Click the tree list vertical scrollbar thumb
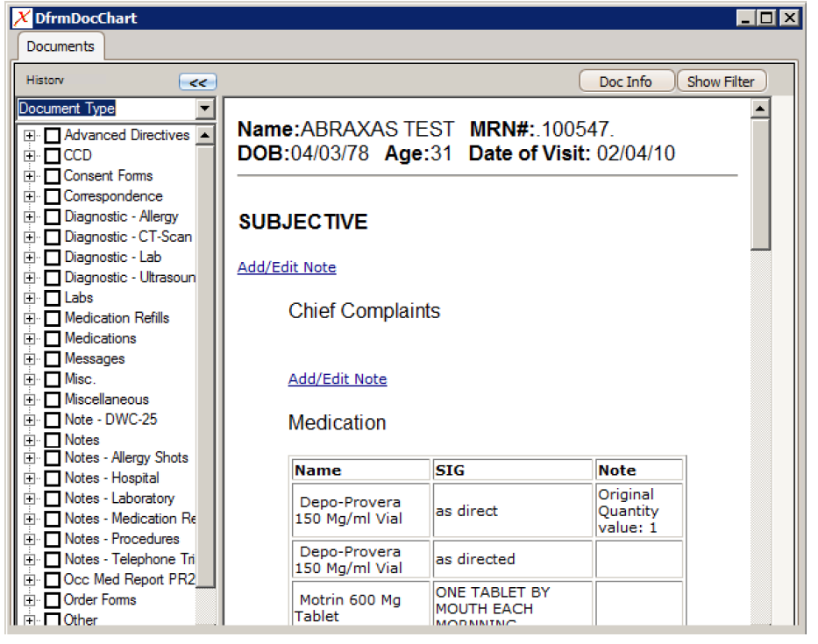The width and height of the screenshot is (818, 644). point(205,366)
